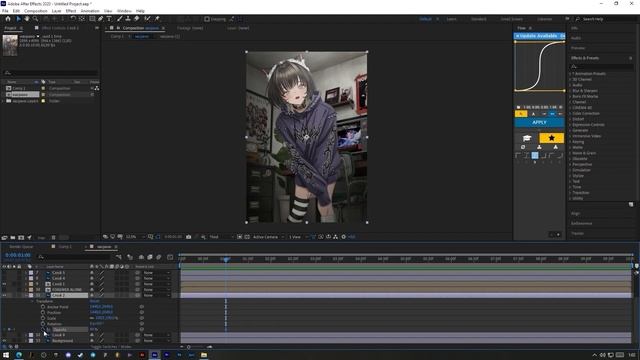Switch to the Render Queue tab
This screenshot has height=360, width=640.
21,247
